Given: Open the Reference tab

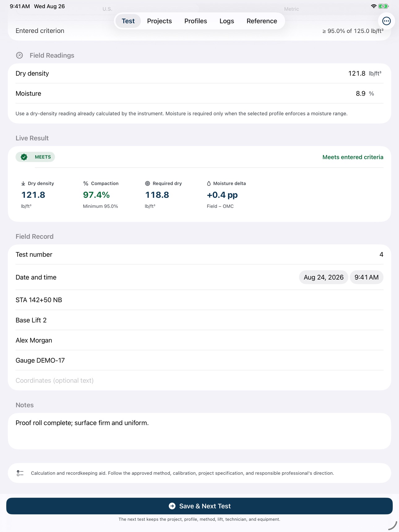Looking at the screenshot, I should [262, 21].
